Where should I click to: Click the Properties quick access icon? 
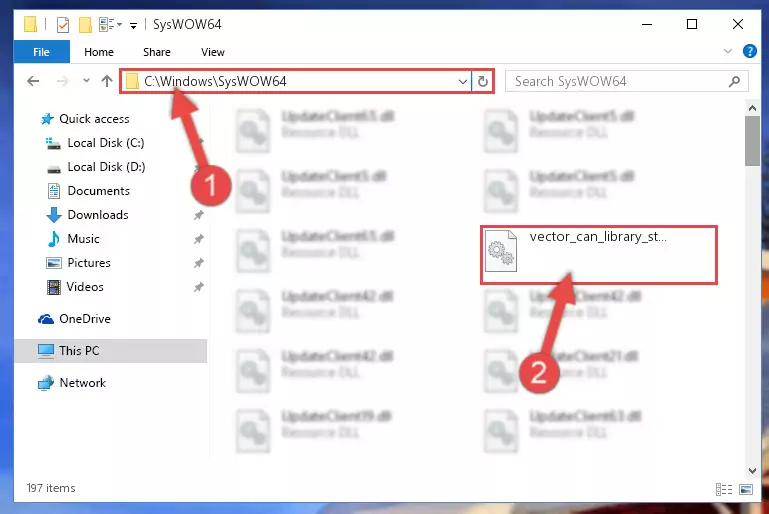(63, 25)
